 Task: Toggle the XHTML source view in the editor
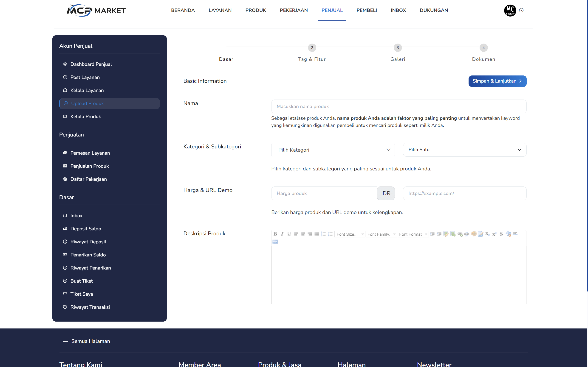point(275,242)
